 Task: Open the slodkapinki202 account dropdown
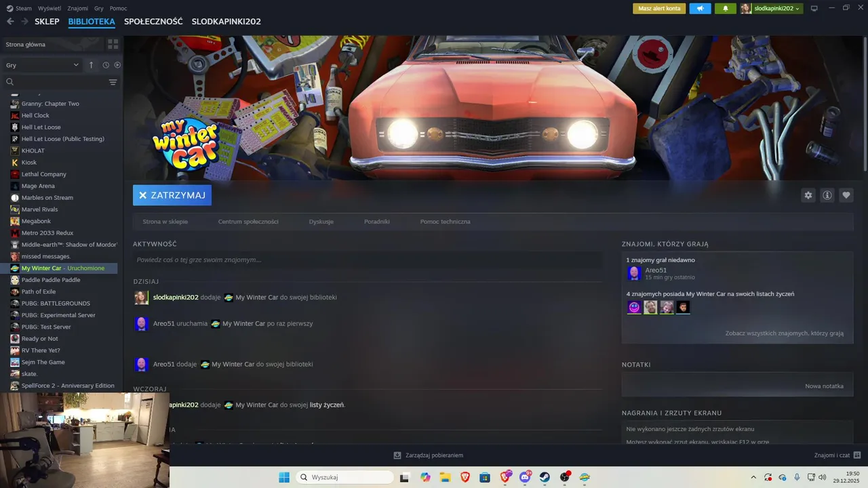pyautogui.click(x=771, y=8)
